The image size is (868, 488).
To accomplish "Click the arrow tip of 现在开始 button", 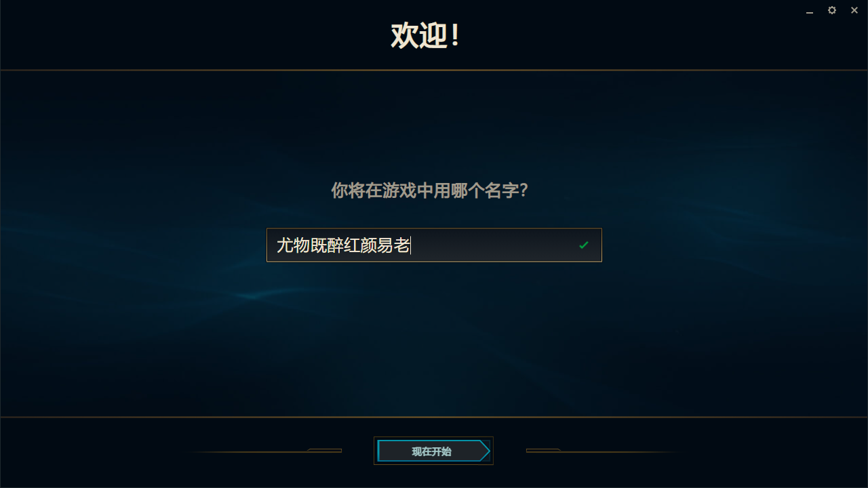I will point(484,451).
